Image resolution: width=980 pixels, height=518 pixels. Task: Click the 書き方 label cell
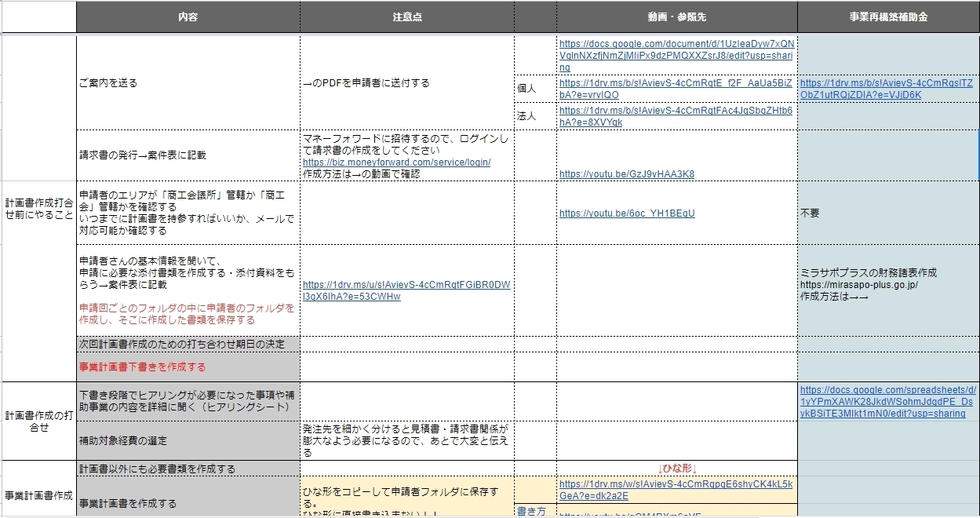point(536,511)
